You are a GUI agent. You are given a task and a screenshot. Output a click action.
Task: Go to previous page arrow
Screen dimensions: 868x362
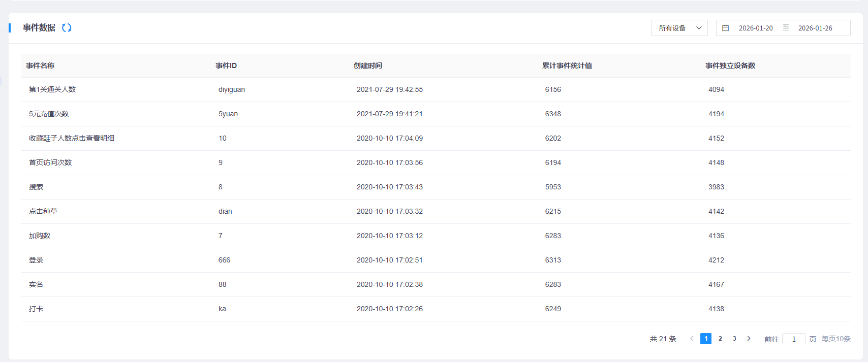point(691,339)
